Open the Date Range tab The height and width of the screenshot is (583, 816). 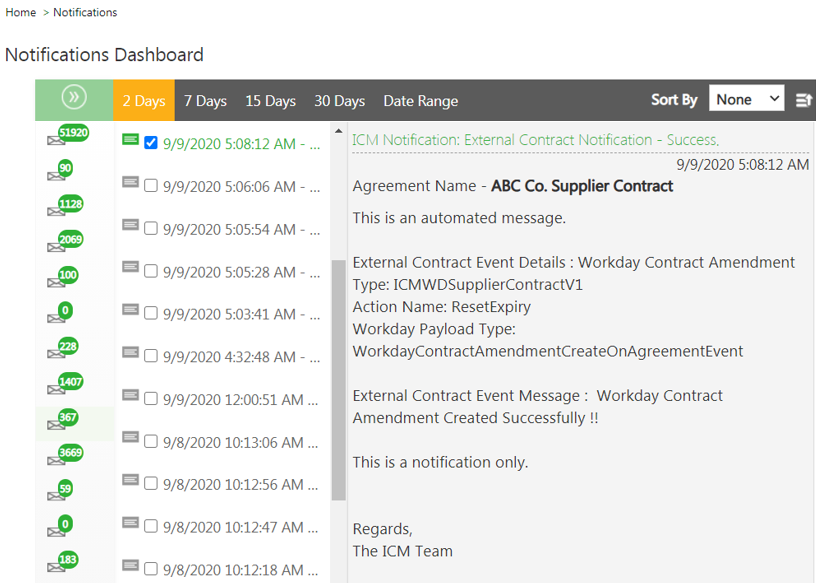420,100
